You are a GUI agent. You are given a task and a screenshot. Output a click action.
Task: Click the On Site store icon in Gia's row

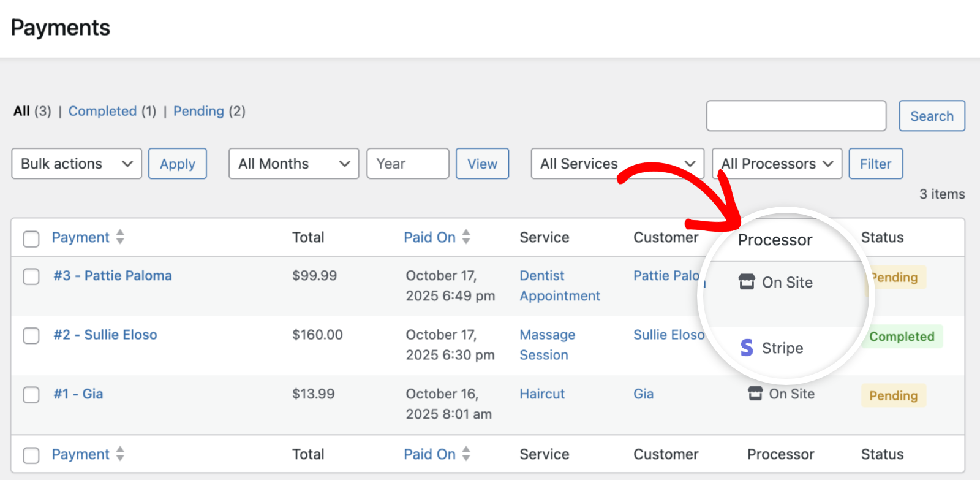(x=755, y=394)
